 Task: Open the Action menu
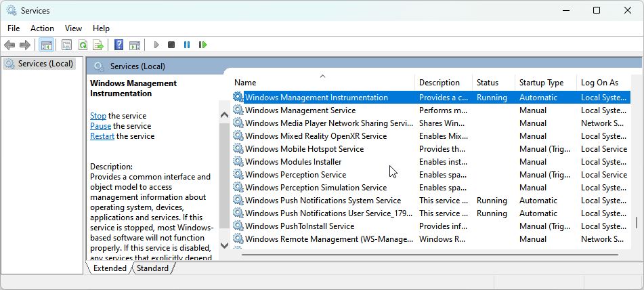coord(42,28)
